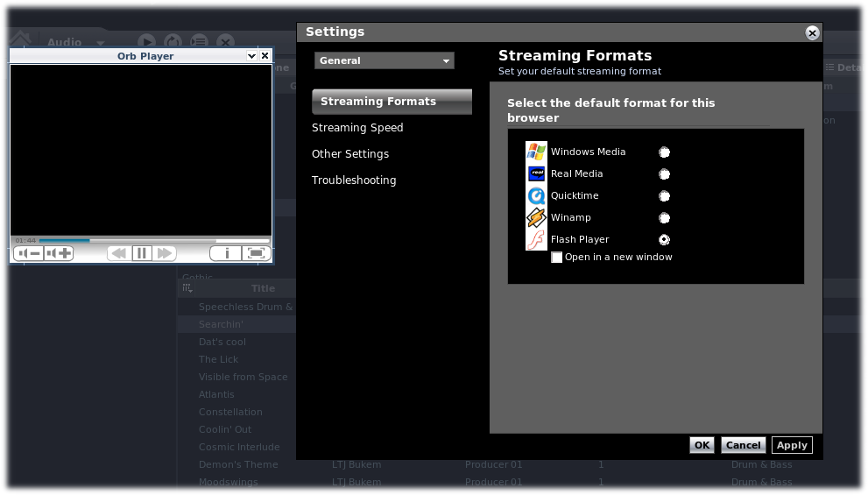
Task: Select the Windows Media radio button
Action: (664, 152)
